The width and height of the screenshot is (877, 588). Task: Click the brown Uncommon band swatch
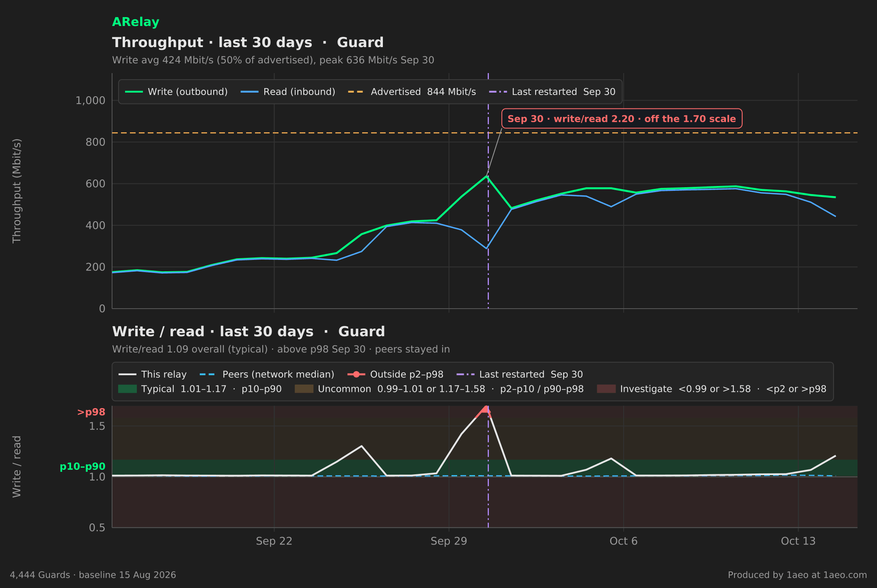(304, 389)
